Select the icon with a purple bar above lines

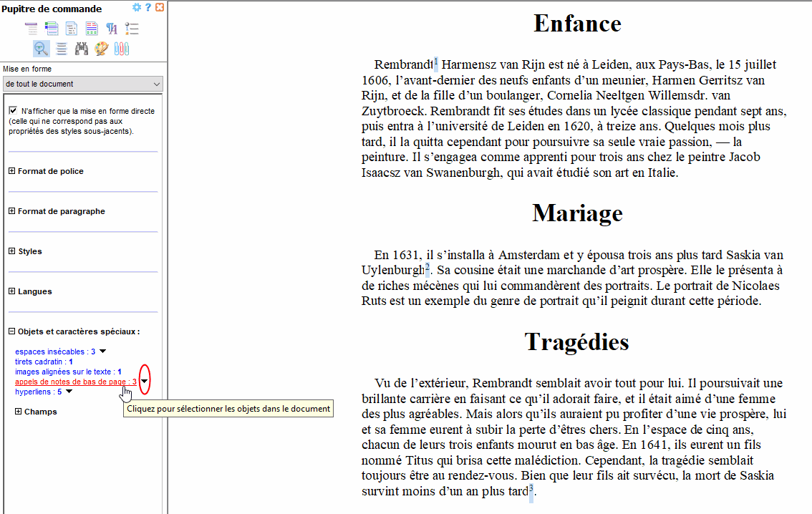[32, 29]
